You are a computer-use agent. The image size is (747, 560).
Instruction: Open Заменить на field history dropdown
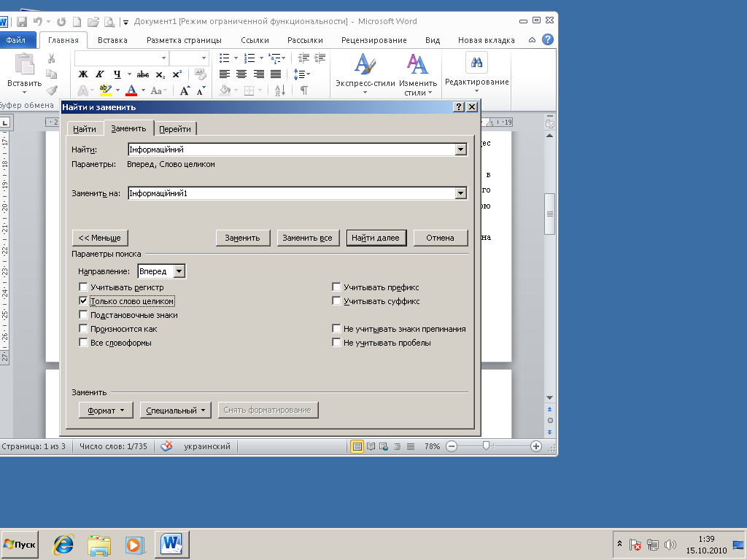[460, 193]
